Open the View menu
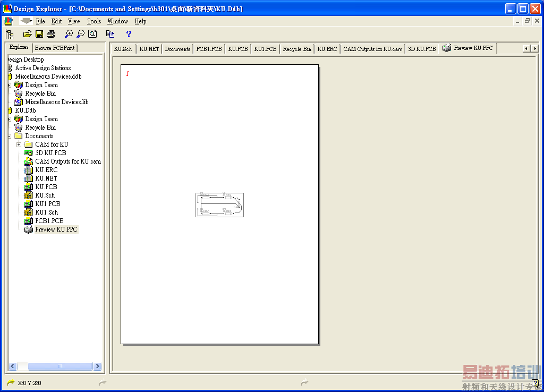Screen dimensions: 544x392 click(74, 21)
